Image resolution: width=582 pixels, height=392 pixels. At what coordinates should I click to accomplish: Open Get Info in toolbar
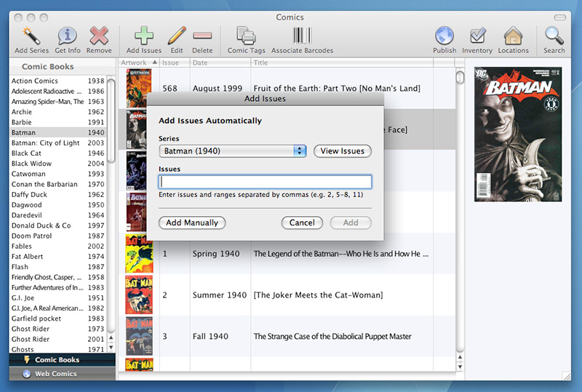(68, 36)
